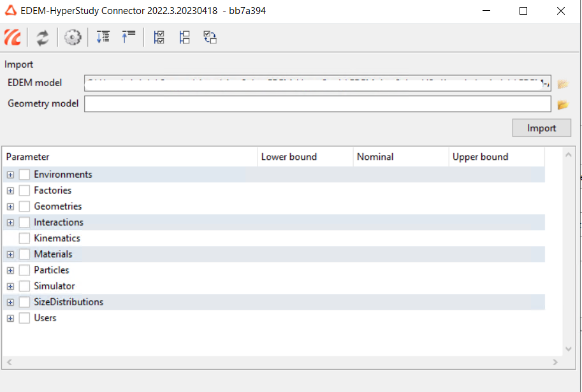Select the Kinematics row label
The image size is (582, 392).
click(57, 238)
